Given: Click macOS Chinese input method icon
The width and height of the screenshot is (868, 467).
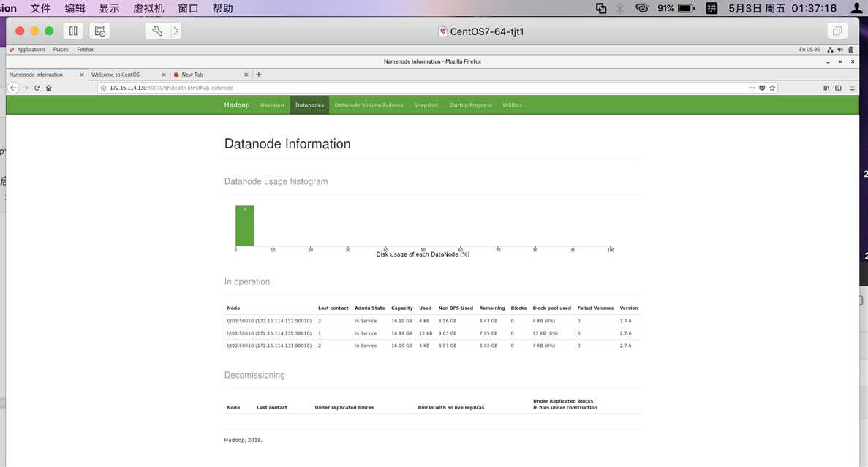Looking at the screenshot, I should [x=712, y=8].
